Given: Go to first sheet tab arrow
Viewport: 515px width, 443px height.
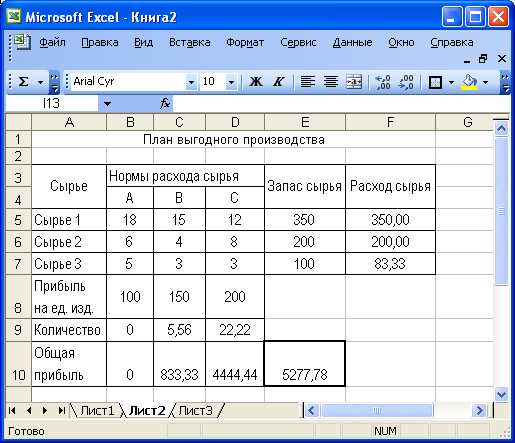Looking at the screenshot, I should click(12, 411).
